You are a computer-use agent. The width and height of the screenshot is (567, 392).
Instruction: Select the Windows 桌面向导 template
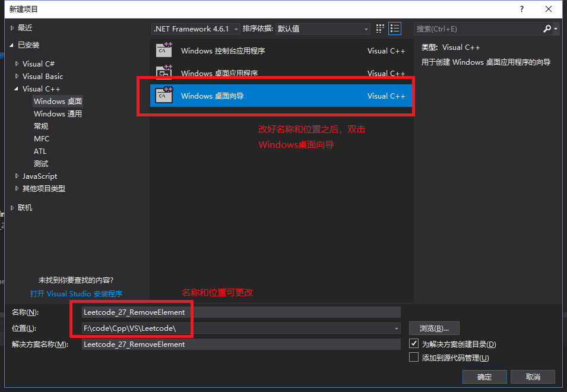click(281, 96)
